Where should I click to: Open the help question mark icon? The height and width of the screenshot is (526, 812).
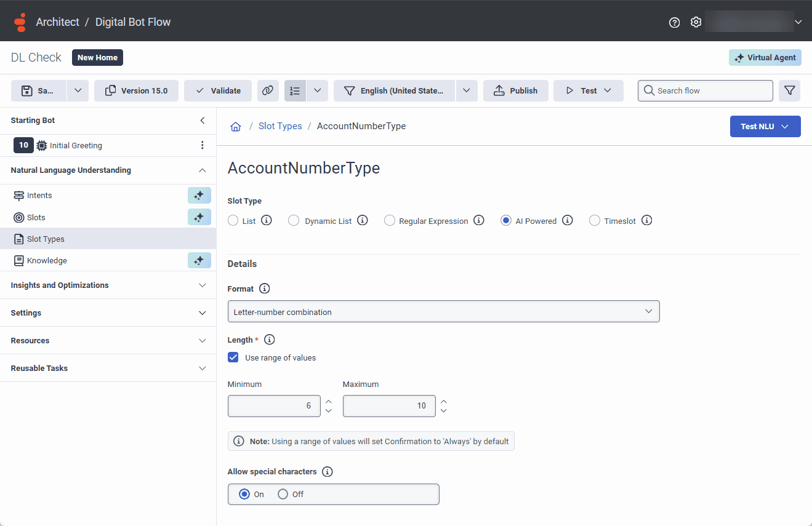pos(674,22)
